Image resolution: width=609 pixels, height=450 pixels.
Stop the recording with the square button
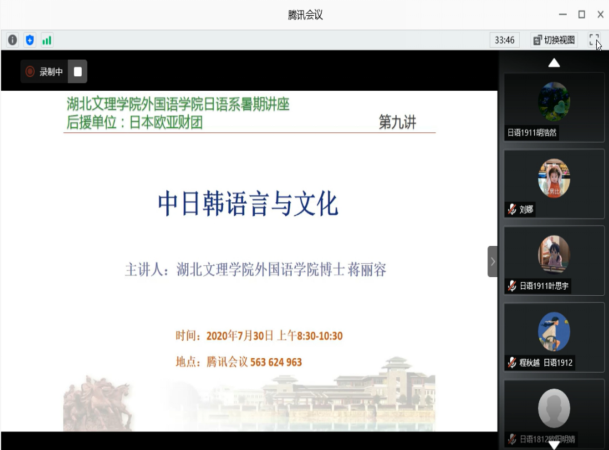[78, 72]
